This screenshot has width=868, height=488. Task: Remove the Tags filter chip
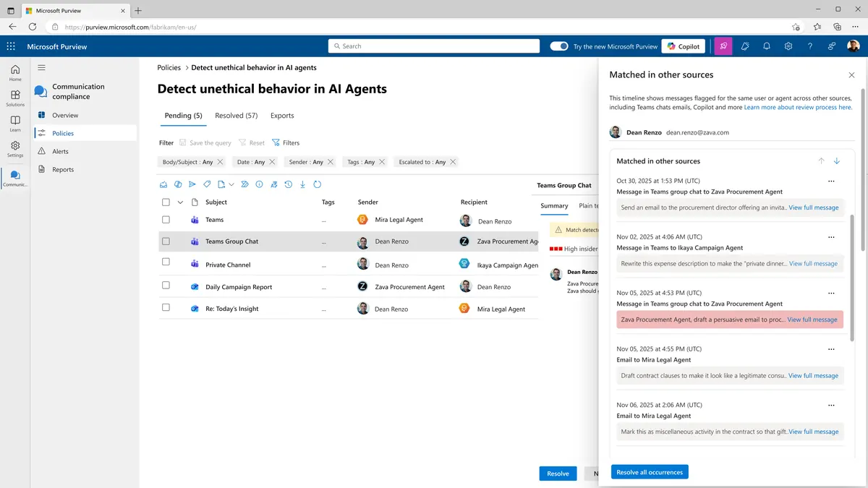click(382, 162)
